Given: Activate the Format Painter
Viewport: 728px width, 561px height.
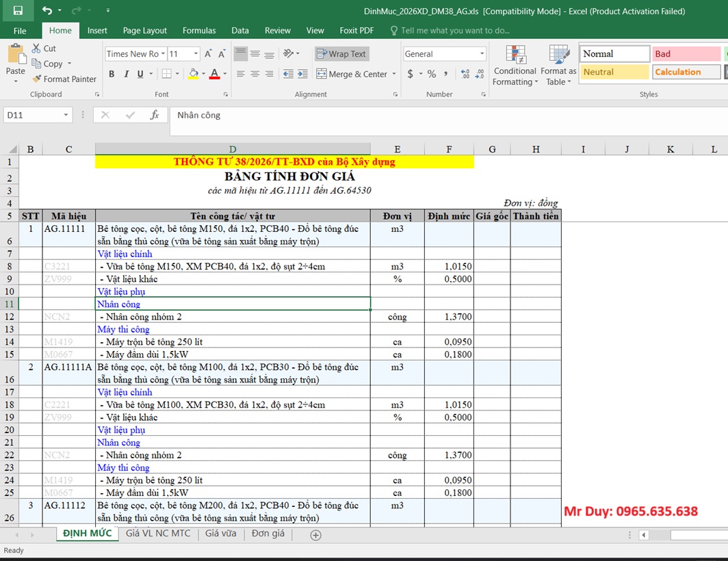Looking at the screenshot, I should pyautogui.click(x=64, y=79).
